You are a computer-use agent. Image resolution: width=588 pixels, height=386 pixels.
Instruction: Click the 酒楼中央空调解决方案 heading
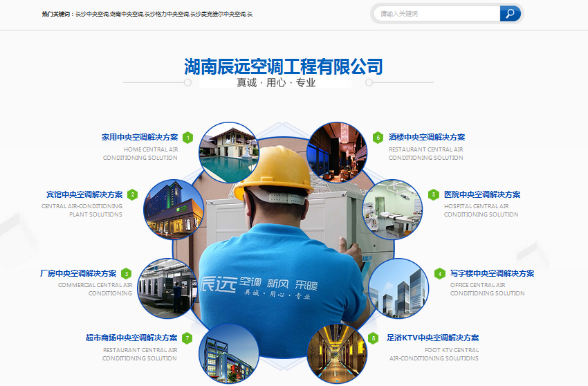tap(427, 138)
